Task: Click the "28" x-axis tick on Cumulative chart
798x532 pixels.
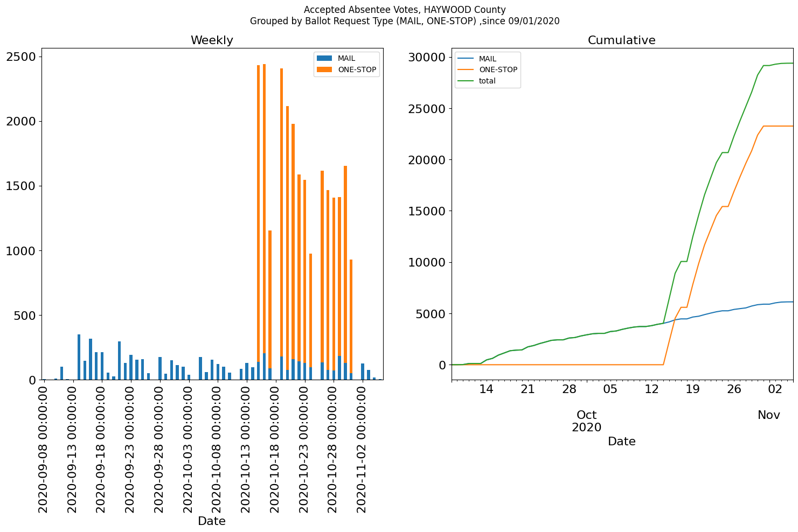Action: tap(569, 389)
